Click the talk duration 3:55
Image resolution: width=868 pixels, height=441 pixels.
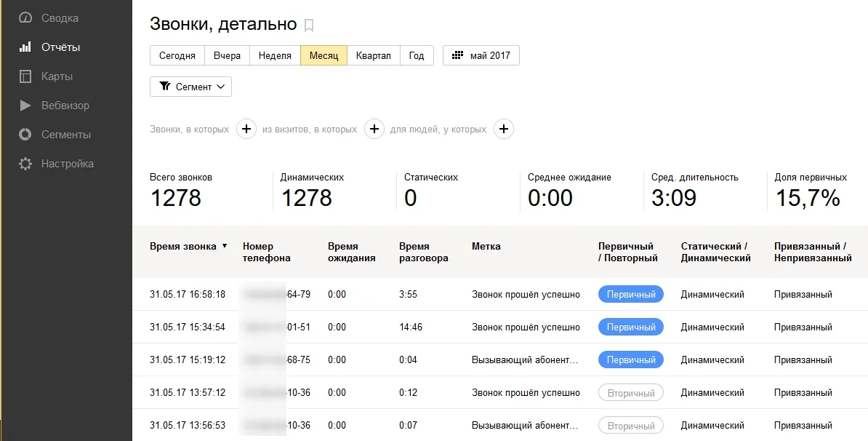(x=408, y=294)
